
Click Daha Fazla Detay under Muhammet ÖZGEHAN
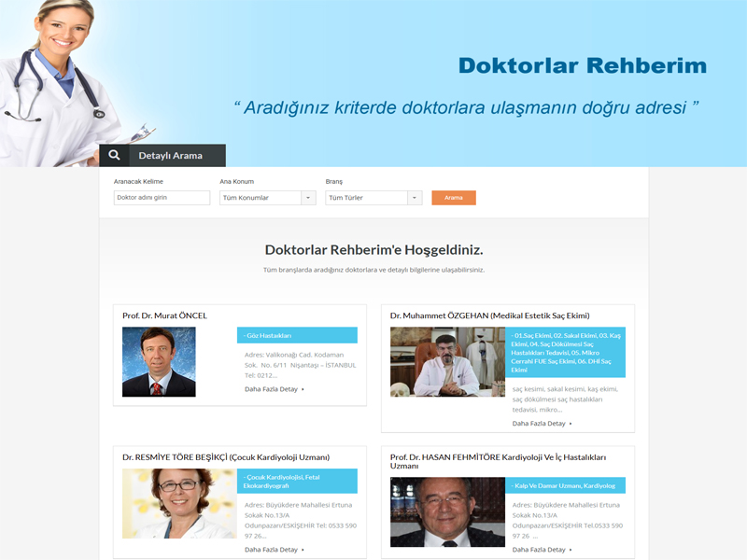click(x=541, y=424)
